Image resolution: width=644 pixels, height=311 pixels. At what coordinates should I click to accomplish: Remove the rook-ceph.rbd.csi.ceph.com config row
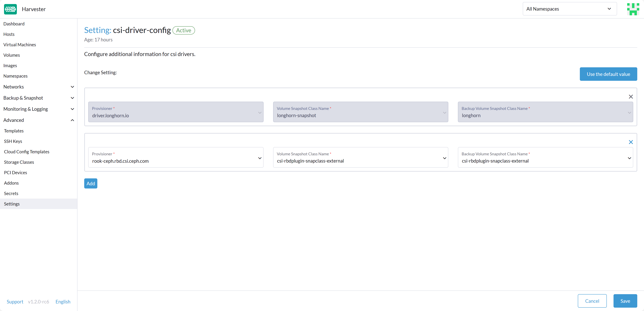(x=631, y=142)
